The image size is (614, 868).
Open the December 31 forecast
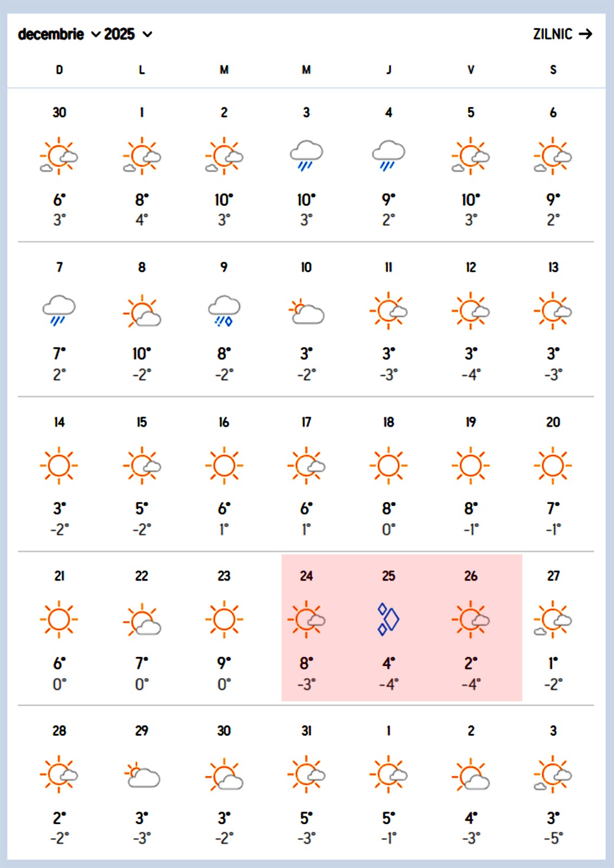coord(306,731)
